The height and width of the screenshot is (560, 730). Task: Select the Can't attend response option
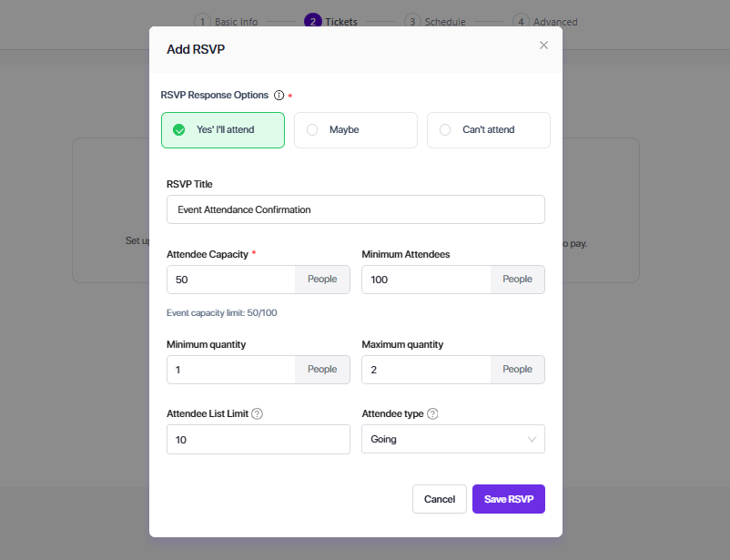point(488,130)
